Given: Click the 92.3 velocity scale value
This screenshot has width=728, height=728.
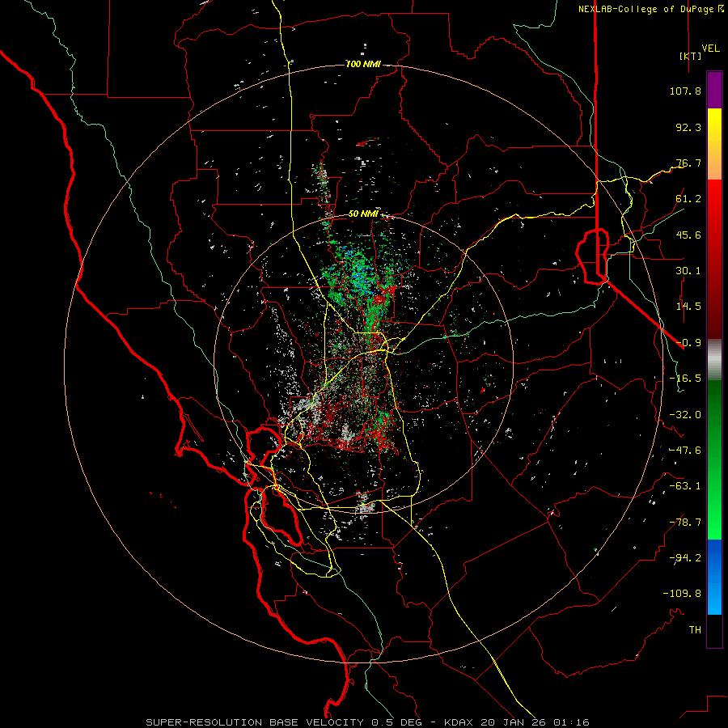Looking at the screenshot, I should pyautogui.click(x=688, y=127).
